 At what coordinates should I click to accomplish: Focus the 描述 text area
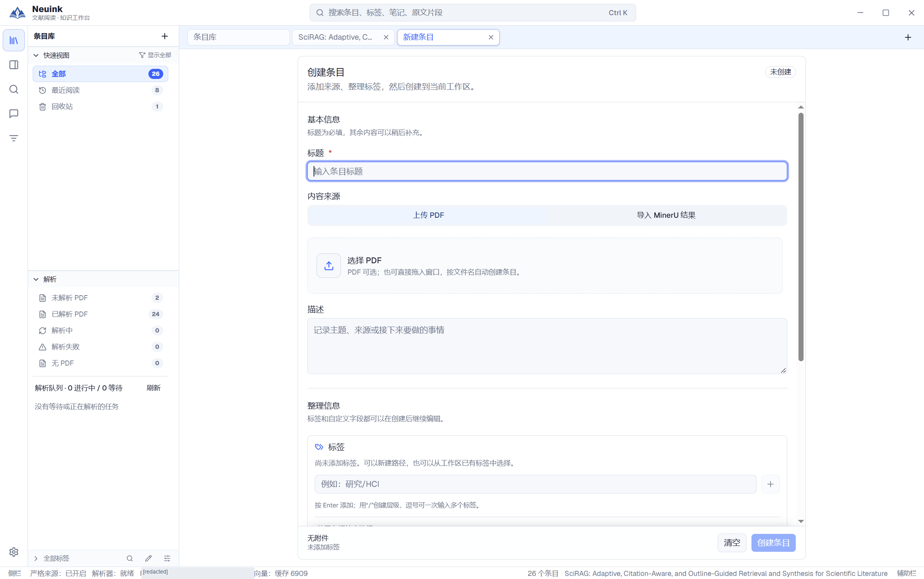547,346
